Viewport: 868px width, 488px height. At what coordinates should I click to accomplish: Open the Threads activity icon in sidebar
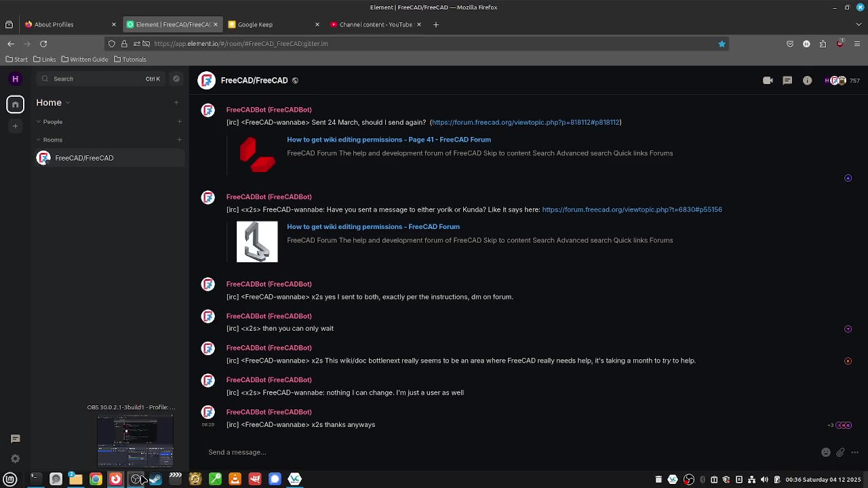click(x=16, y=439)
